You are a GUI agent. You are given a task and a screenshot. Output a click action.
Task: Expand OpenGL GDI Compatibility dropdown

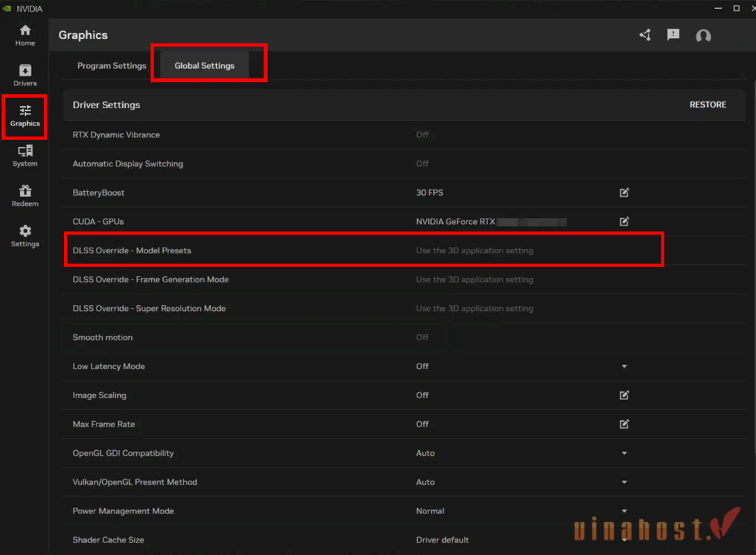point(624,453)
